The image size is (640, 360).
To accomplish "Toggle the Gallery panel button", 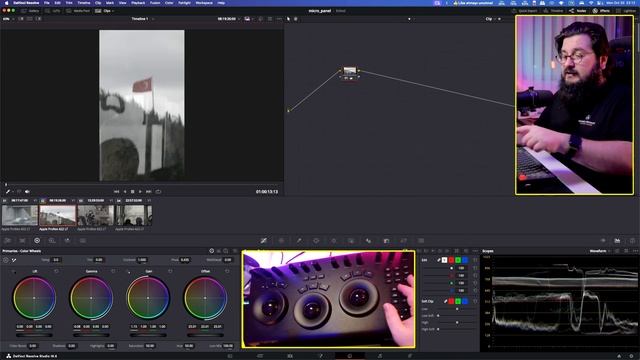I will (30, 11).
